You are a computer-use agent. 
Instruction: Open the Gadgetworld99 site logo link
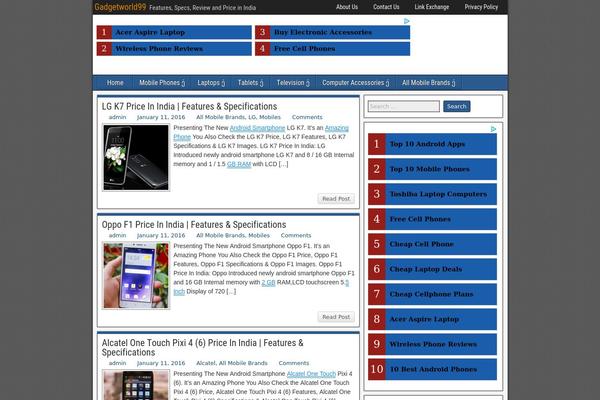(120, 7)
